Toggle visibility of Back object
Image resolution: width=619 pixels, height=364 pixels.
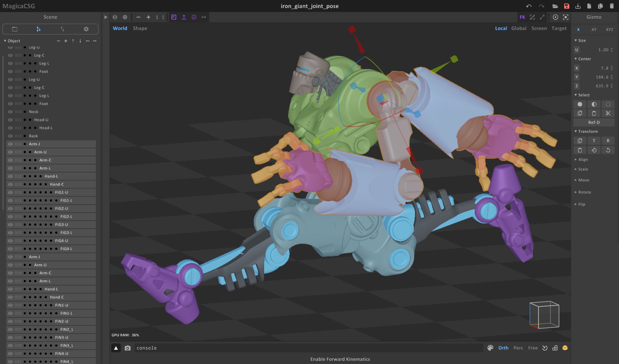pyautogui.click(x=10, y=136)
